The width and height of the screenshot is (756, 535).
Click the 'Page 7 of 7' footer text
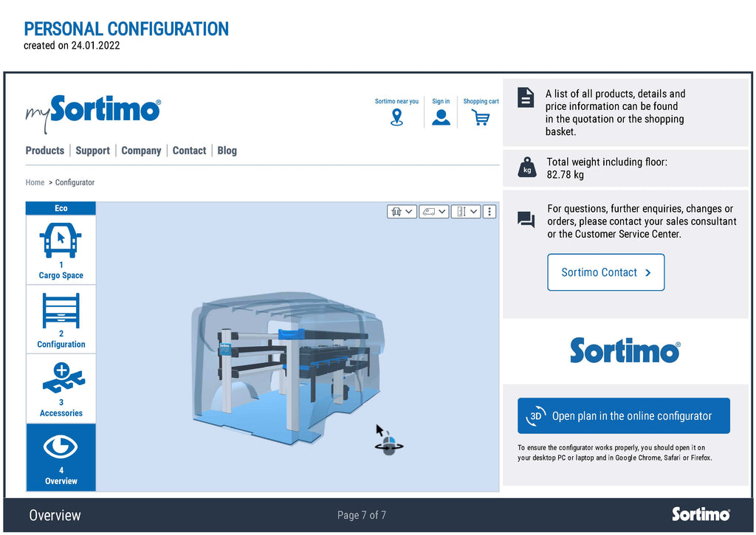pos(362,515)
